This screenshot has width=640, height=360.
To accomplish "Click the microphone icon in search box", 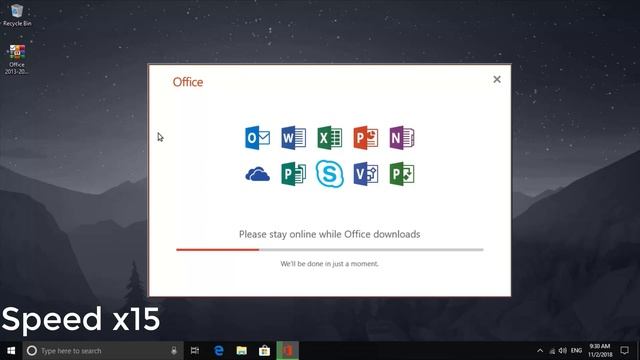I will click(x=174, y=351).
